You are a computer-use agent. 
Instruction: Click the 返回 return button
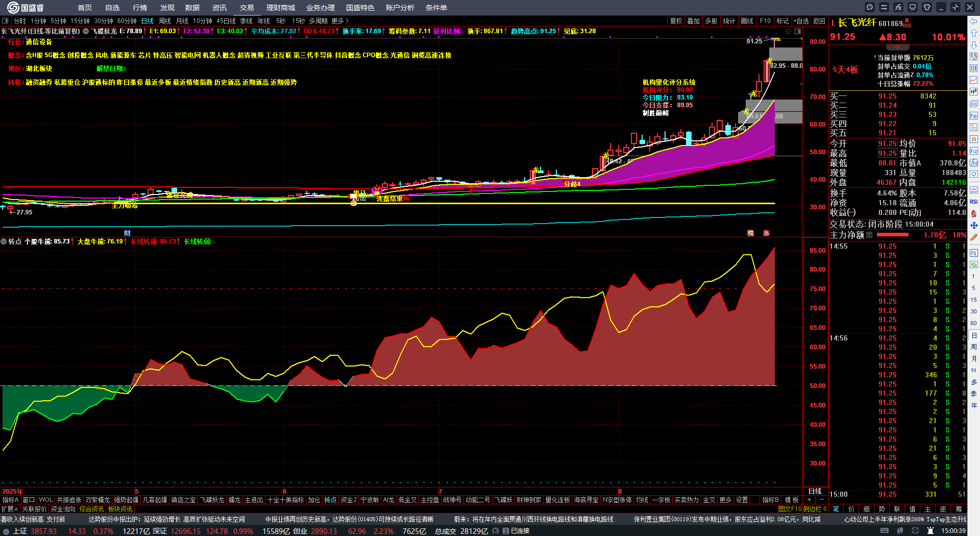click(x=819, y=21)
